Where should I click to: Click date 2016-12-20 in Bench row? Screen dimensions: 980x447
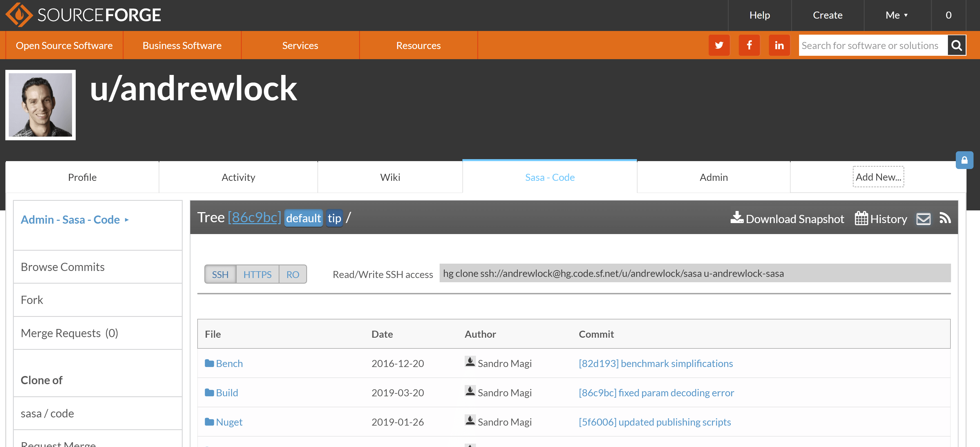click(x=398, y=363)
